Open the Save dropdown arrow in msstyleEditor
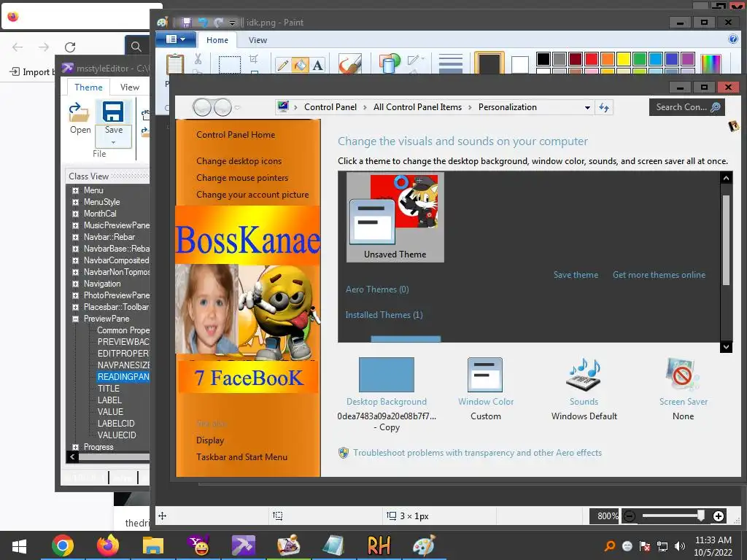 (113, 142)
